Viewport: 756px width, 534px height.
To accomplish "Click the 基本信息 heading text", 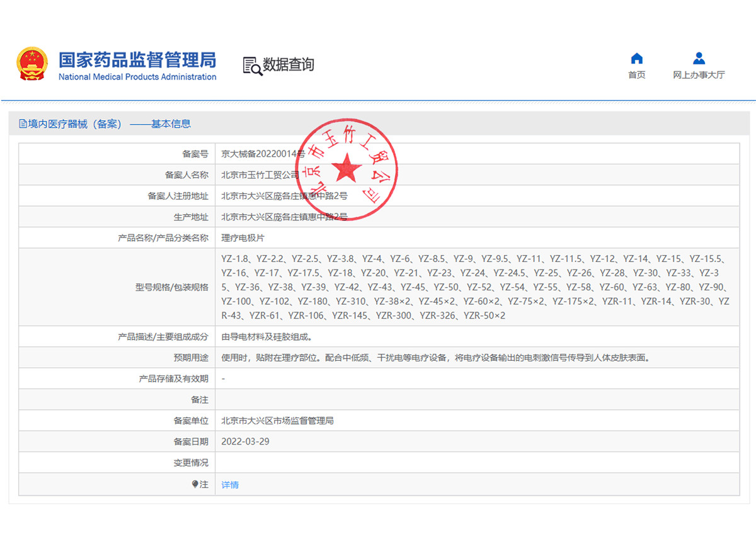I will pyautogui.click(x=171, y=124).
